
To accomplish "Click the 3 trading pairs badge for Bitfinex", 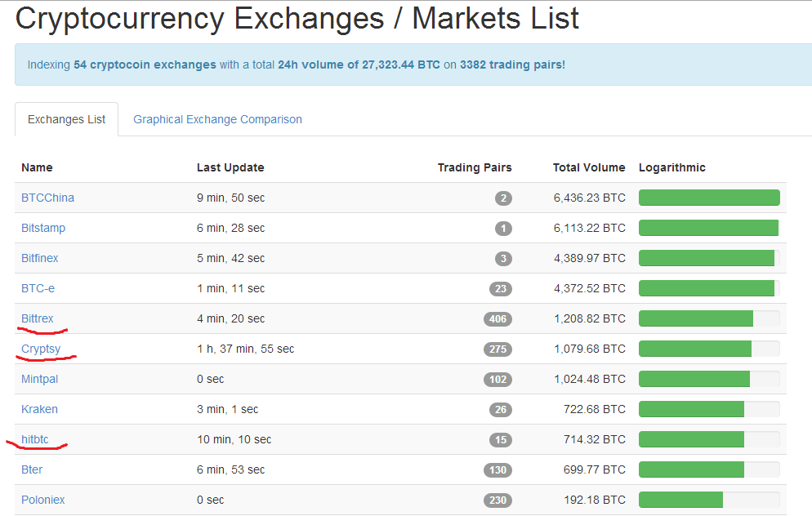I will click(x=503, y=259).
